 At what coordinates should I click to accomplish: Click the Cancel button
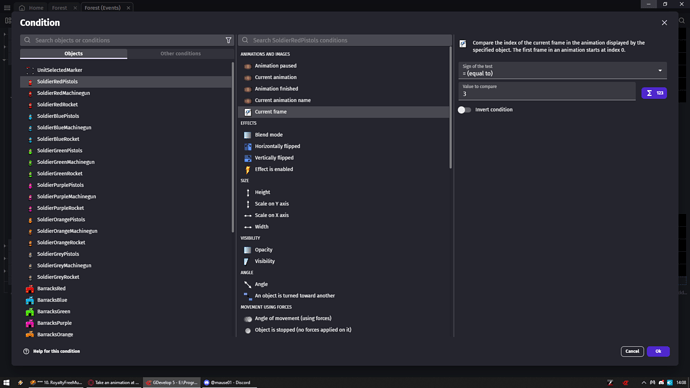(632, 351)
